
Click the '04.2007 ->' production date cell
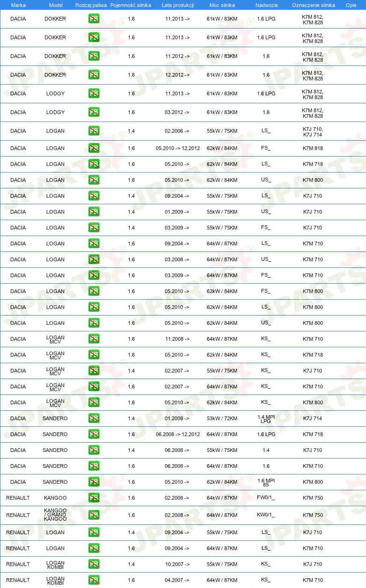point(177,580)
